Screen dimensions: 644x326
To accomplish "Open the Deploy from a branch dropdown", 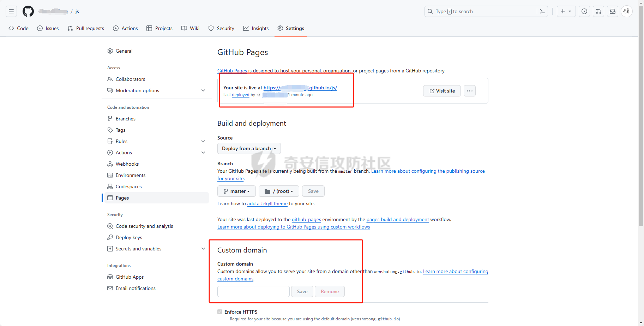I will tap(249, 148).
